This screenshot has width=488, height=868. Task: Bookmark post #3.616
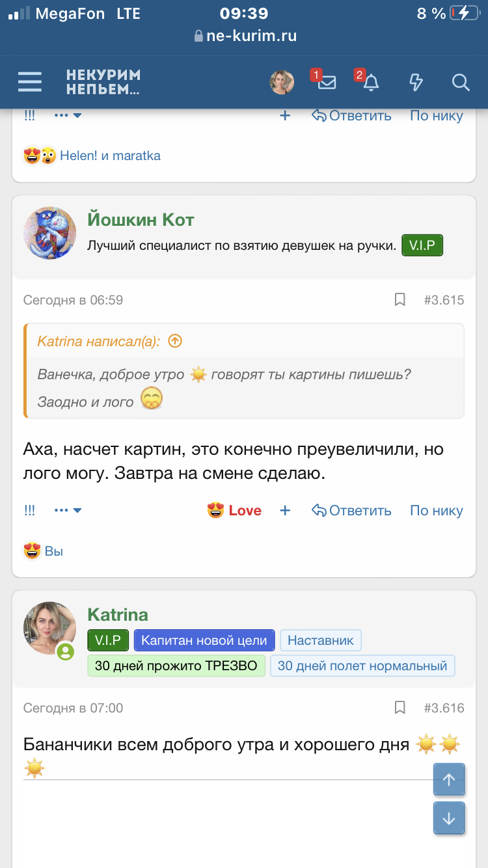[400, 708]
